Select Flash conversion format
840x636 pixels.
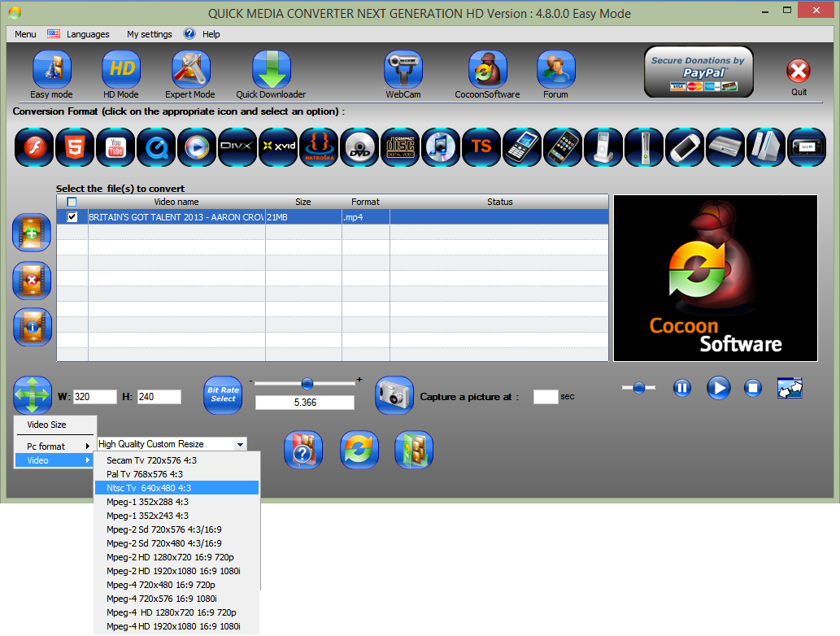(x=34, y=147)
